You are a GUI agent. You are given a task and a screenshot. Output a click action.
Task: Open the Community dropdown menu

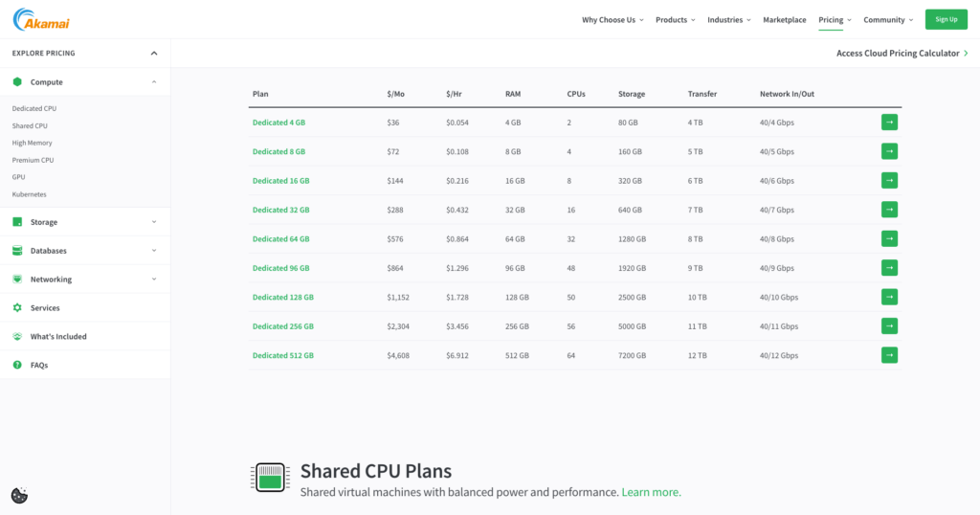click(x=888, y=20)
